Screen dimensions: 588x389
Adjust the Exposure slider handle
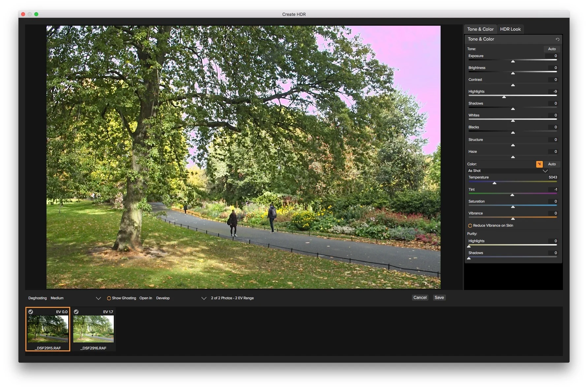(513, 61)
